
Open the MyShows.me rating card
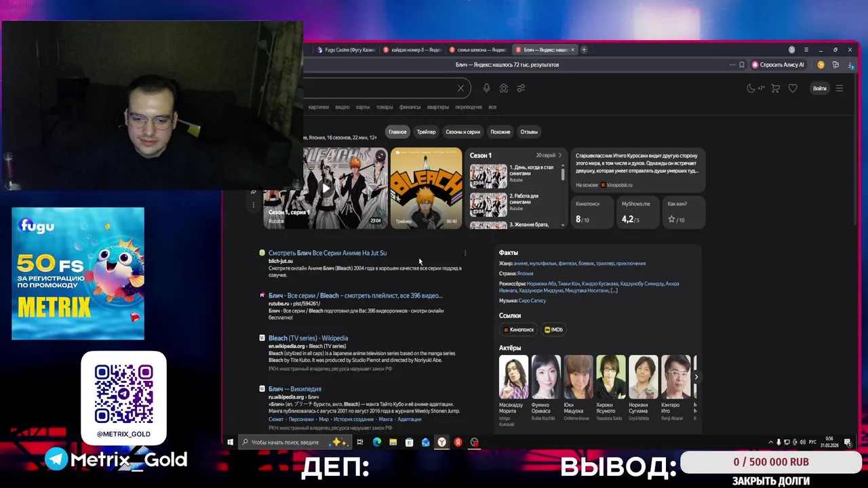[637, 213]
